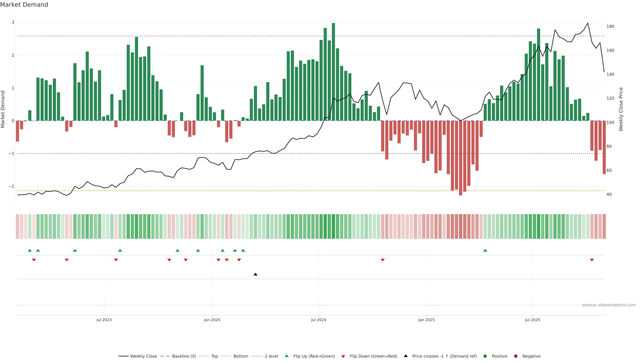644x362 pixels.
Task: Click the green Positive legend dot
Action: [485, 356]
